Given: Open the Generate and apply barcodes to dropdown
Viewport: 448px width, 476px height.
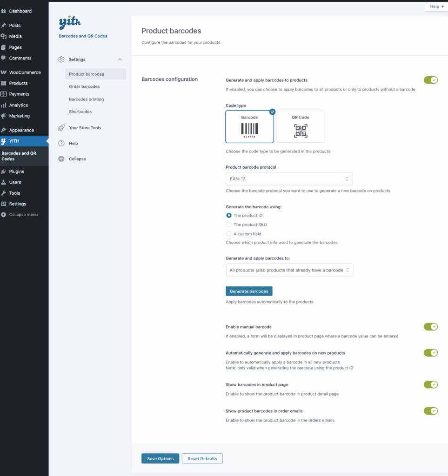Looking at the screenshot, I should 289,270.
